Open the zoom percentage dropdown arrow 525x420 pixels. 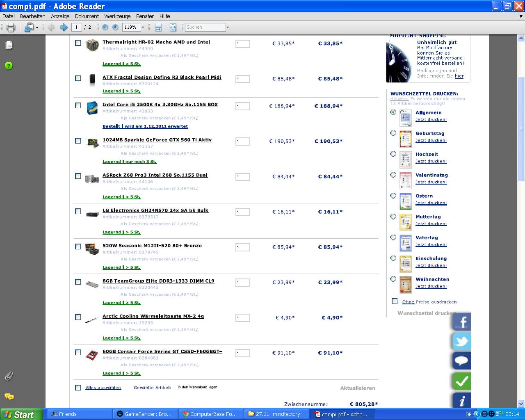(x=143, y=27)
